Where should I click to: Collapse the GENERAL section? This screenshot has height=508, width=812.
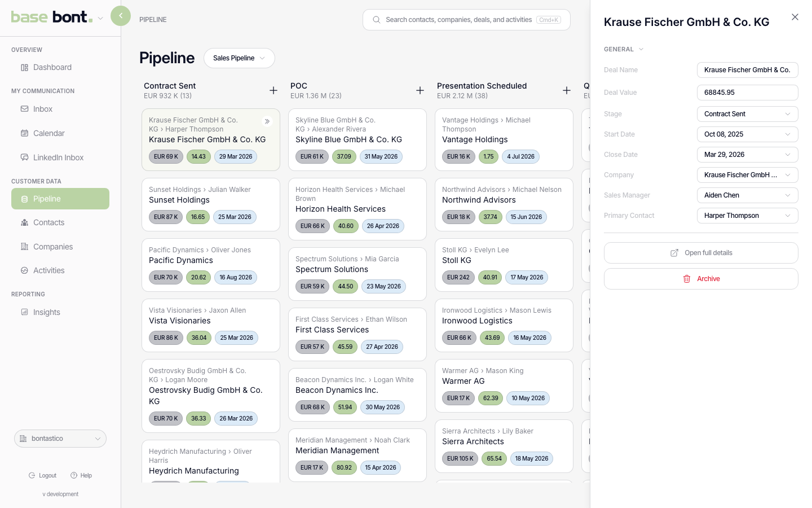click(x=624, y=49)
